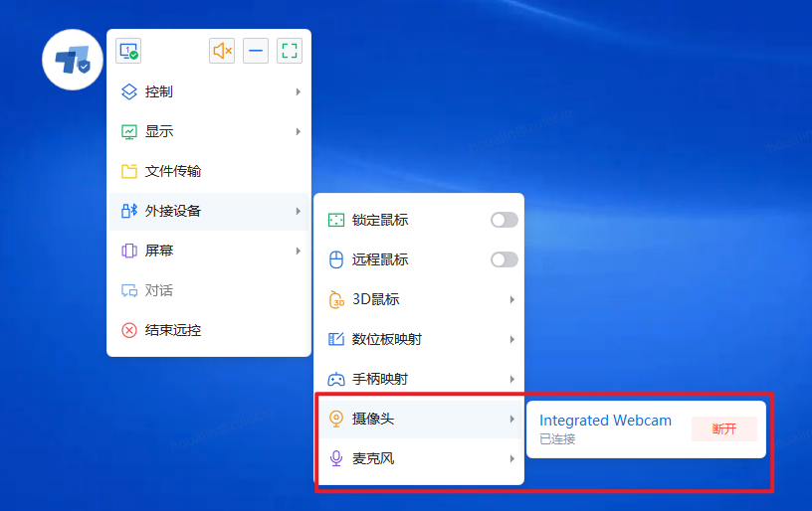
Task: Click the purple screen icon beside 屏幕
Action: point(129,251)
